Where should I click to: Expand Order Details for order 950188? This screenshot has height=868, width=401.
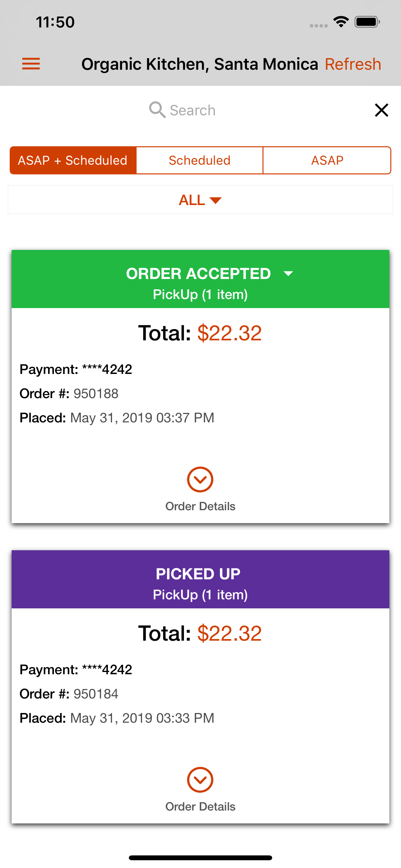[200, 479]
